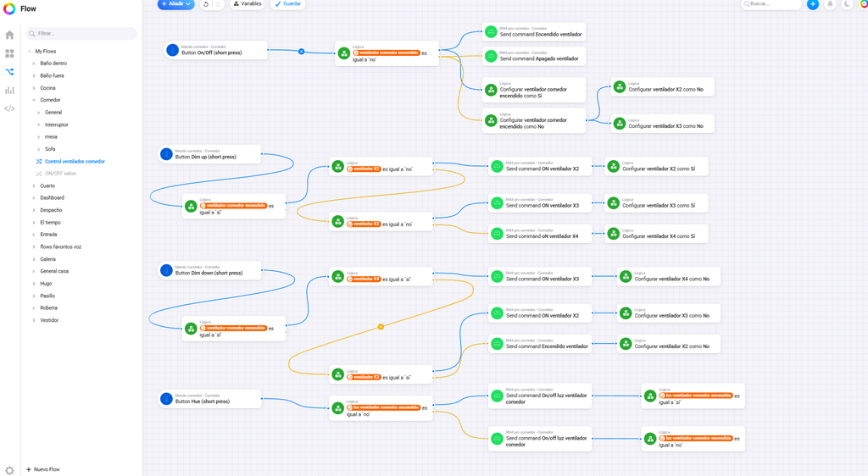This screenshot has width=868, height=476.
Task: Create a Nuevo Flow
Action: tap(43, 469)
